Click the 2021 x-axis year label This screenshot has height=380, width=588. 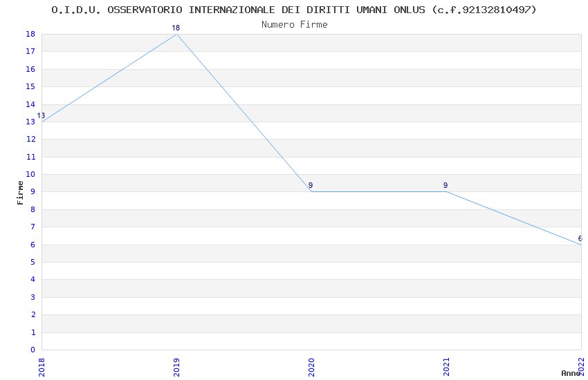click(x=446, y=368)
